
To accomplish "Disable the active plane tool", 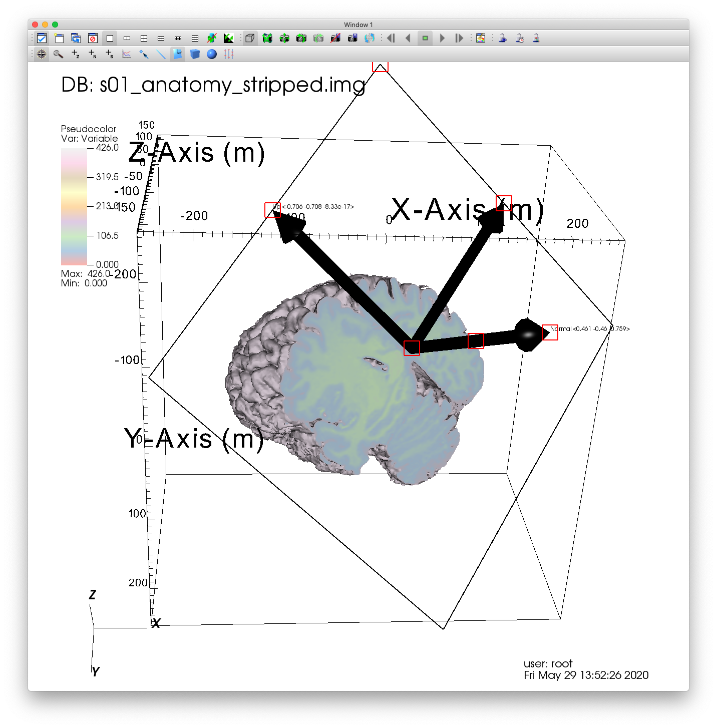I will tap(178, 54).
